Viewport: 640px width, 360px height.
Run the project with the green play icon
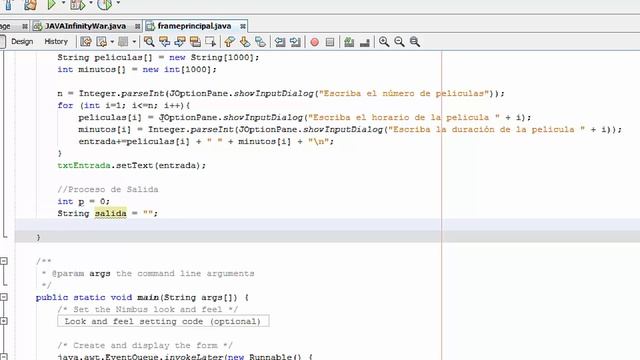pyautogui.click(x=51, y=4)
